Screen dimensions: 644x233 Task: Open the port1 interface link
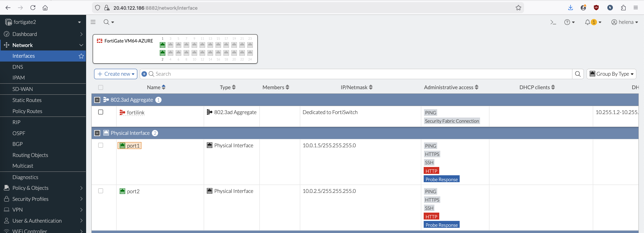[133, 146]
